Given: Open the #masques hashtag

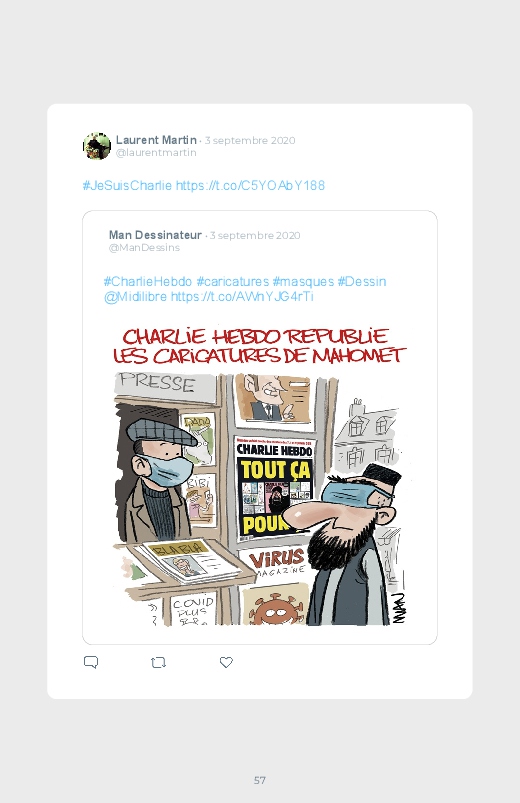Looking at the screenshot, I should click(303, 282).
